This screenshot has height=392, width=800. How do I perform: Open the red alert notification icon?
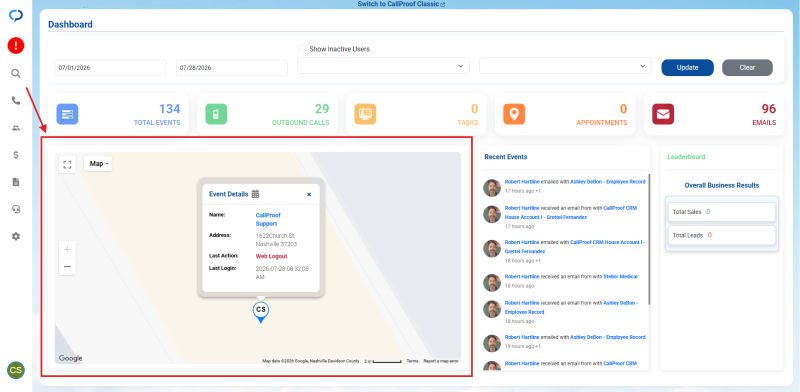pos(16,46)
